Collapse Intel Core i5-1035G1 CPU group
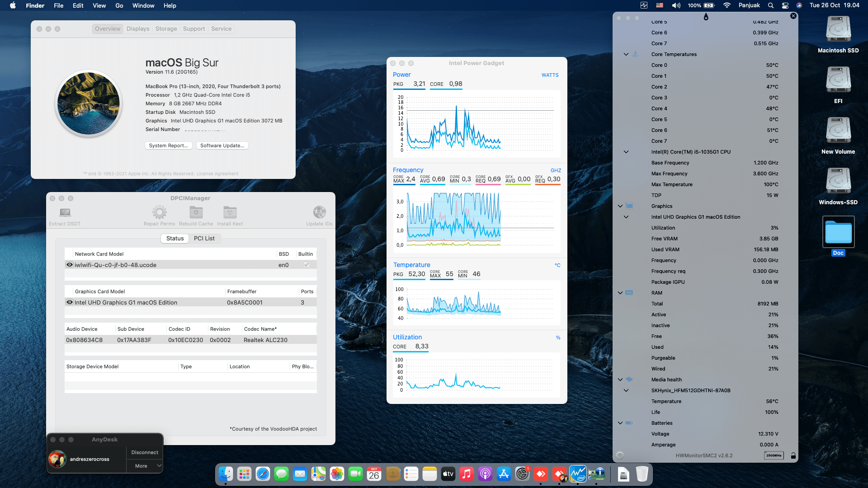Viewport: 868px width, 488px height. pos(626,152)
